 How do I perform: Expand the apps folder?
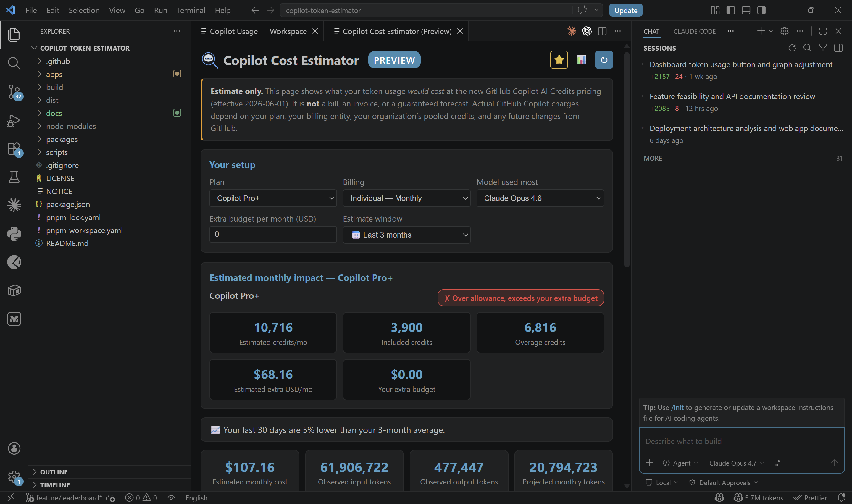(109, 74)
